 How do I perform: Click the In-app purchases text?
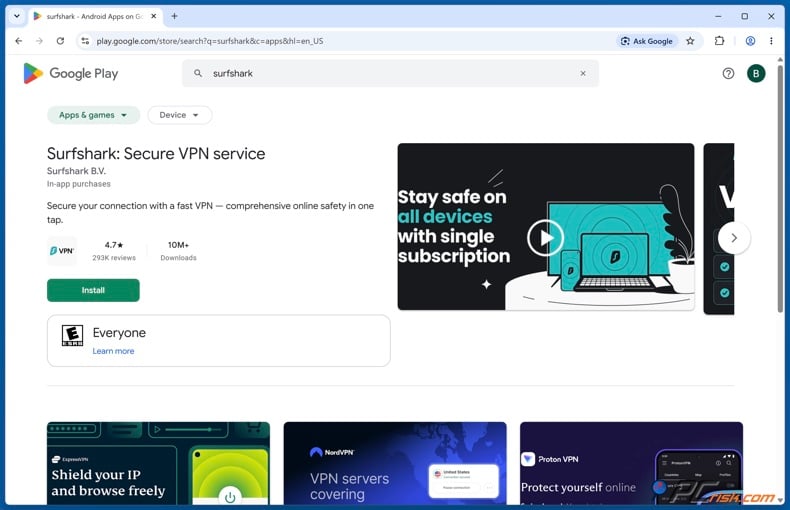pyautogui.click(x=79, y=184)
